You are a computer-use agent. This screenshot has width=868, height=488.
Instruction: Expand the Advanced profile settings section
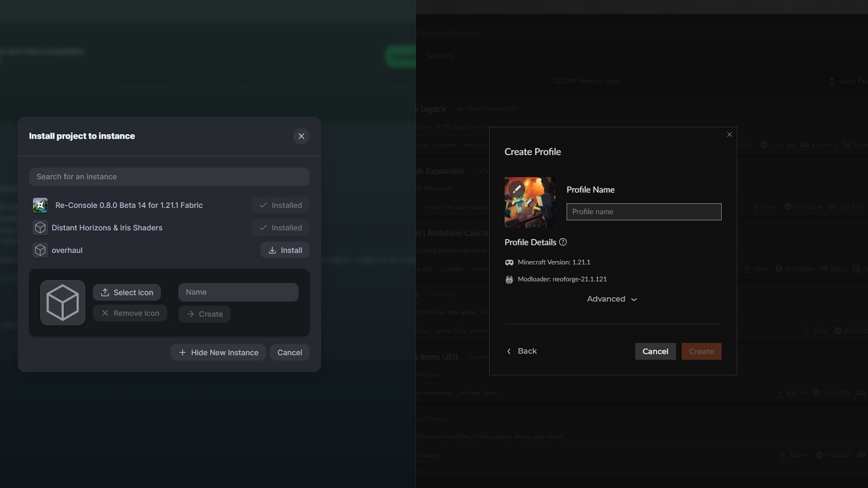click(611, 299)
